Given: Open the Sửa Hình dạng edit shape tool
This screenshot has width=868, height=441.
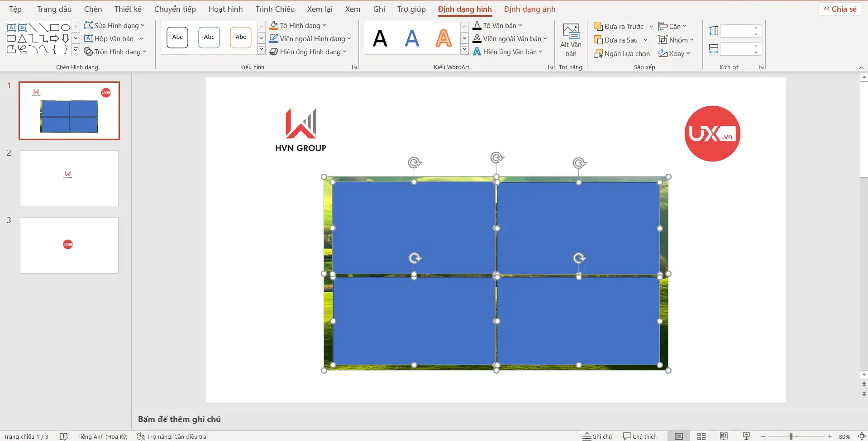Looking at the screenshot, I should tap(114, 26).
